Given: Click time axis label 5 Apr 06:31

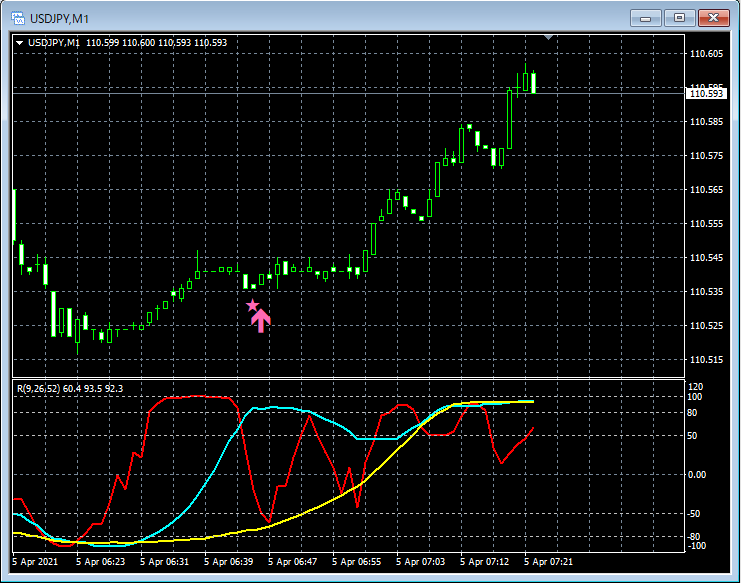Looking at the screenshot, I should pos(166,562).
